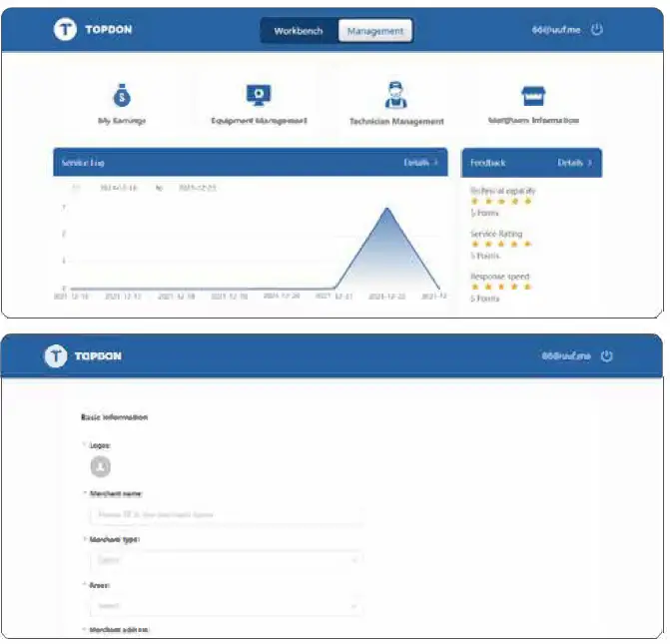Open Merchant Information store icon
The image size is (670, 644).
coord(533,95)
